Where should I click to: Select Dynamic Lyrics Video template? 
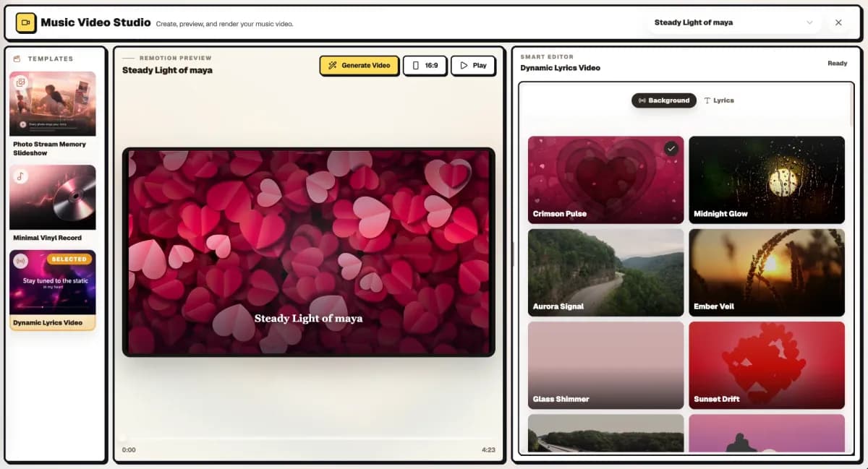(x=53, y=290)
